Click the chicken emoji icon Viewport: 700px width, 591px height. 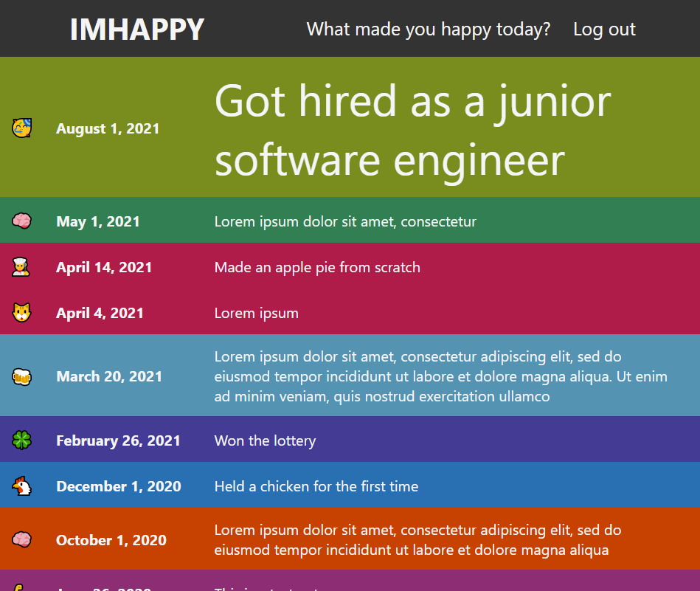[21, 486]
